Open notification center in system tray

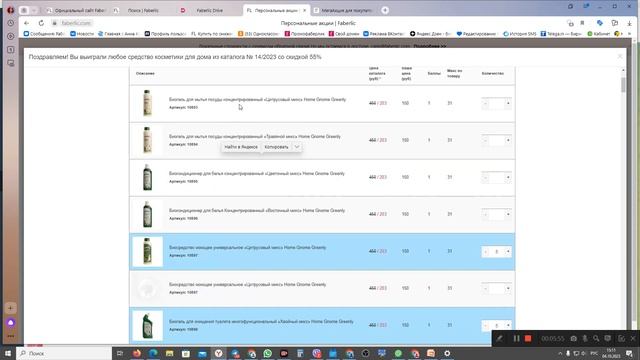[x=629, y=353]
